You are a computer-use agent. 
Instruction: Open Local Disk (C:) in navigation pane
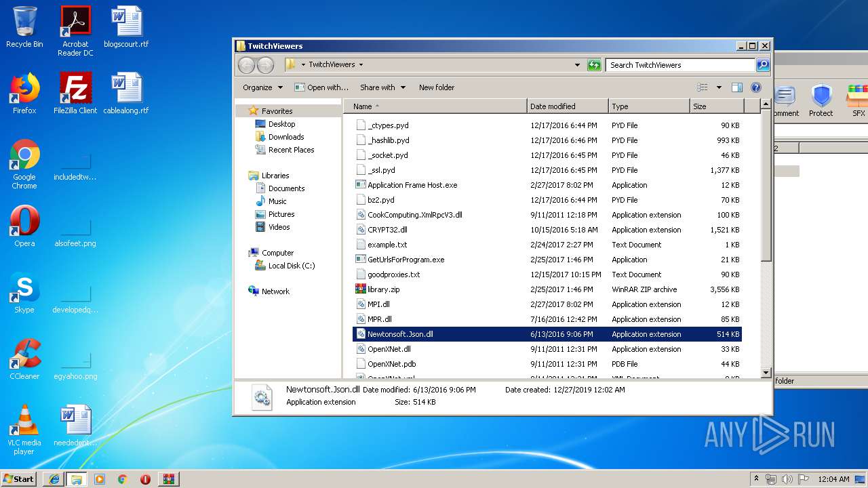tap(291, 266)
